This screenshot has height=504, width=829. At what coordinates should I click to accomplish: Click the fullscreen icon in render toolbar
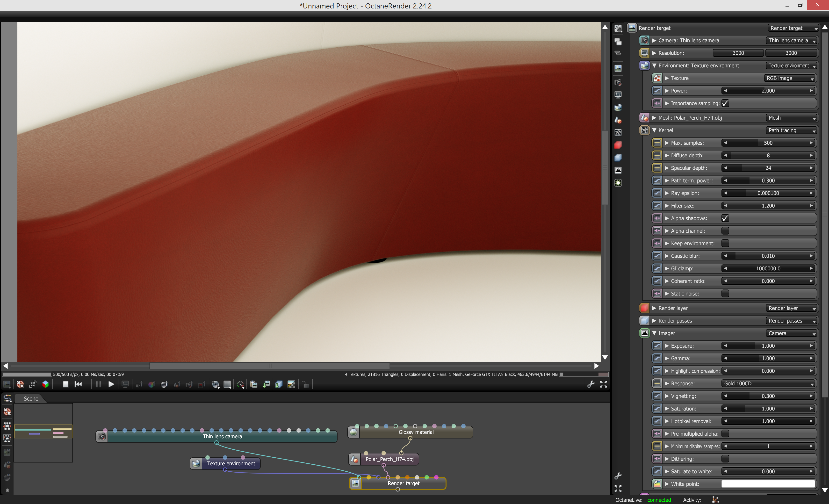coord(604,384)
